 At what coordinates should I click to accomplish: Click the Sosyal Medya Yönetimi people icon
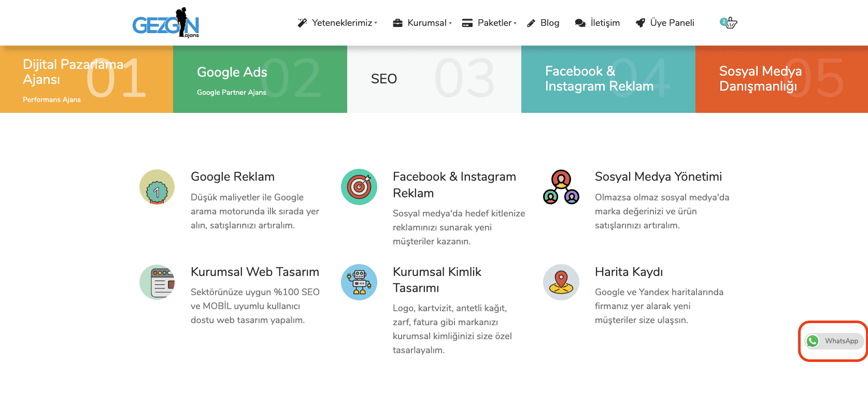point(561,187)
